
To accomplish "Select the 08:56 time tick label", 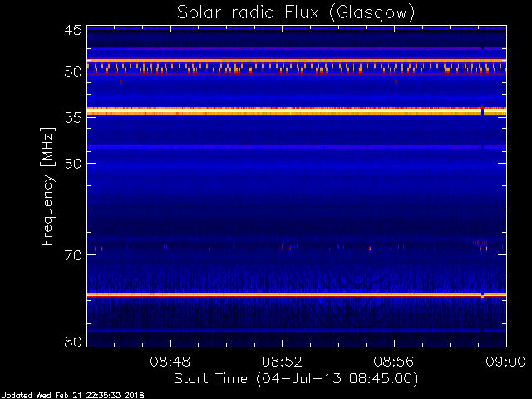I will [x=394, y=362].
